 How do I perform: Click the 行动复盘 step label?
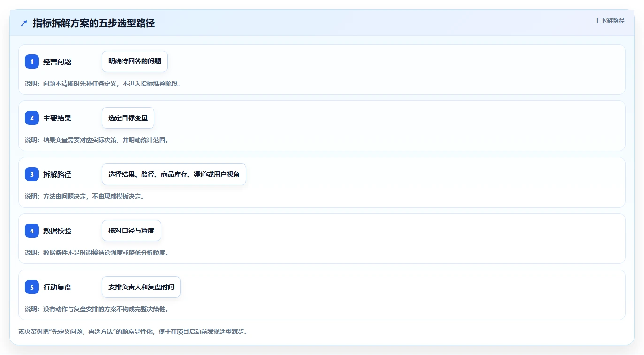pos(57,287)
